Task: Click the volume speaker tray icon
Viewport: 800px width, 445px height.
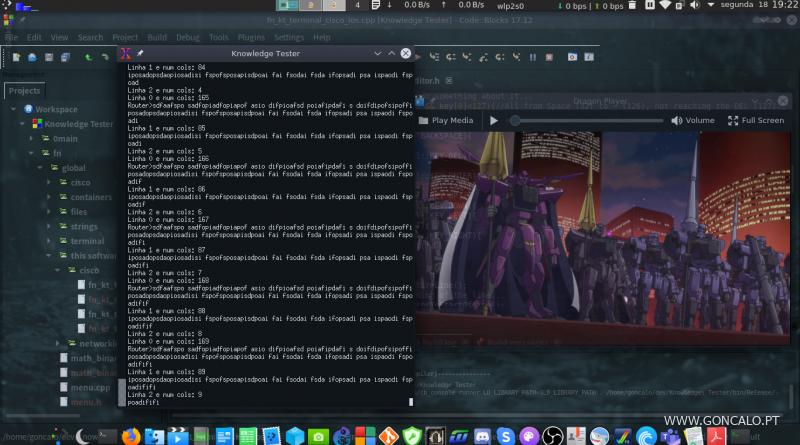Action: pyautogui.click(x=694, y=6)
